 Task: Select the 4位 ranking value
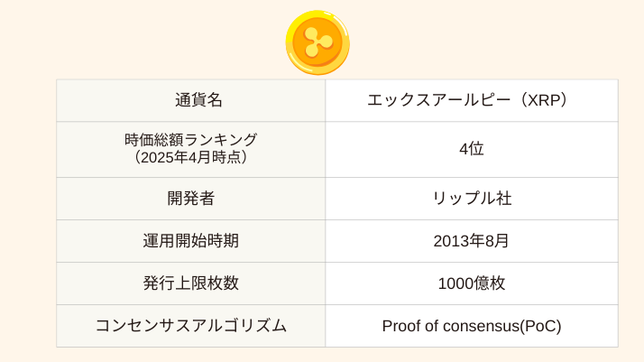[x=472, y=149]
